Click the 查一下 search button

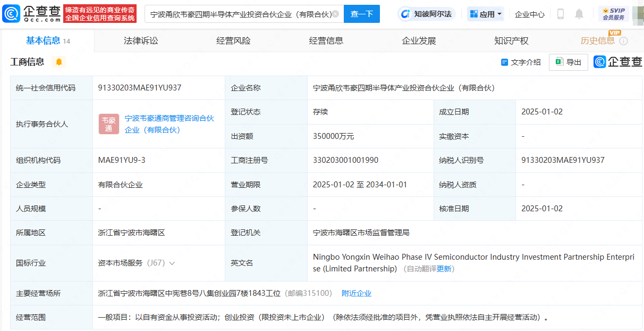click(x=362, y=14)
